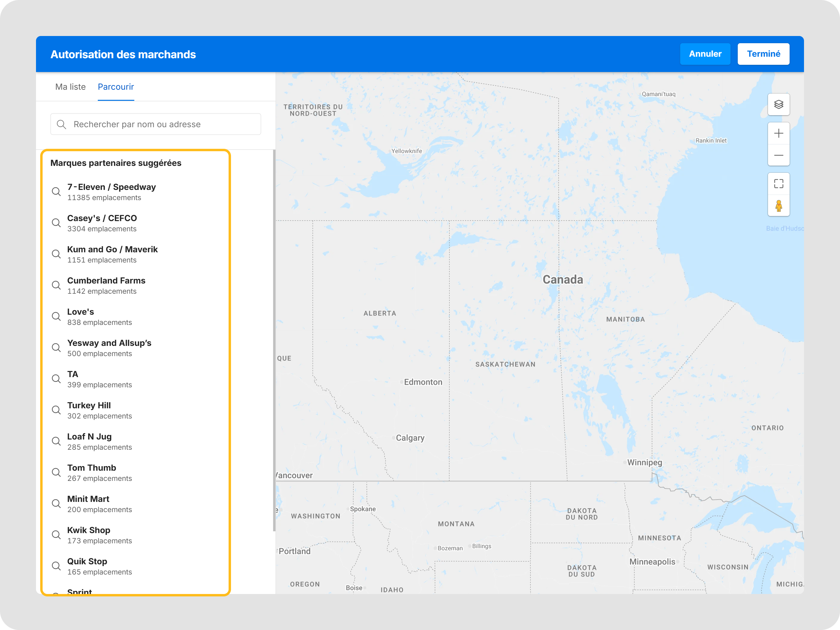
Task: Click the Rankin Inlet label on the map
Action: tap(711, 140)
